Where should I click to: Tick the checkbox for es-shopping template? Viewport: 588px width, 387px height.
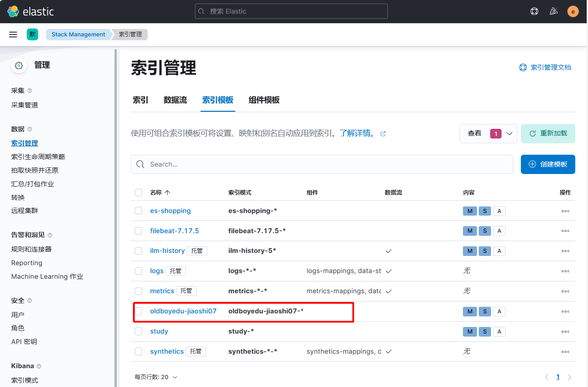point(139,211)
